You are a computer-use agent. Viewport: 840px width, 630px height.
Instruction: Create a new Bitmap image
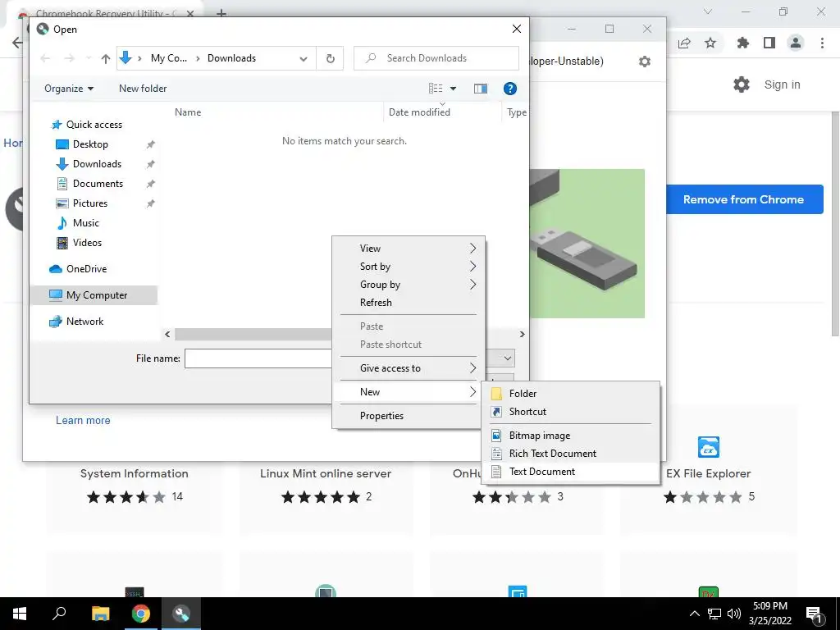[571, 436]
